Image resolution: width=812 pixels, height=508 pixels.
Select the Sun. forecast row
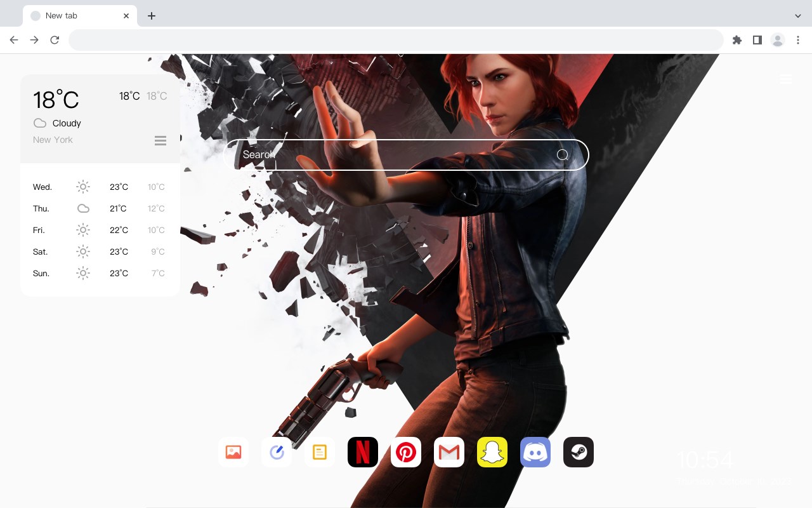tap(100, 273)
